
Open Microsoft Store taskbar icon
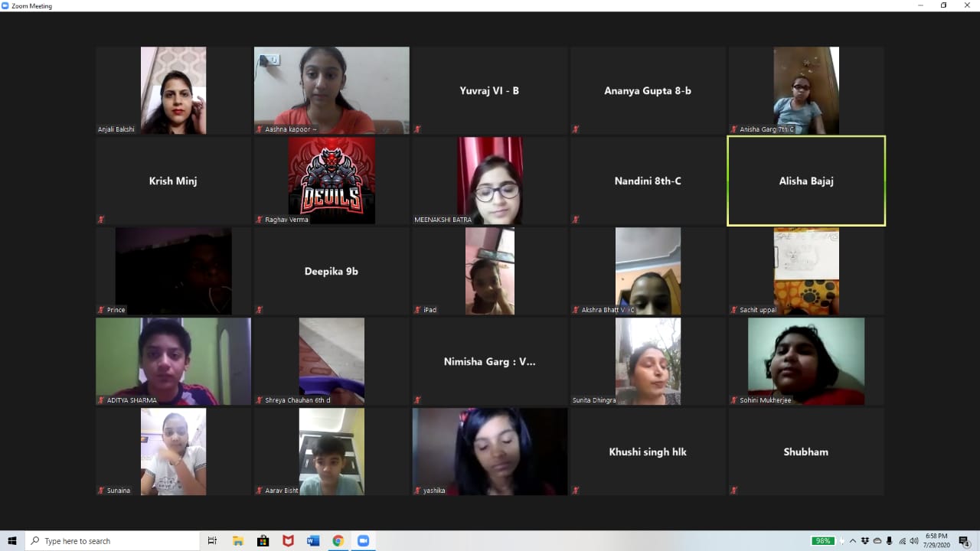pyautogui.click(x=263, y=541)
